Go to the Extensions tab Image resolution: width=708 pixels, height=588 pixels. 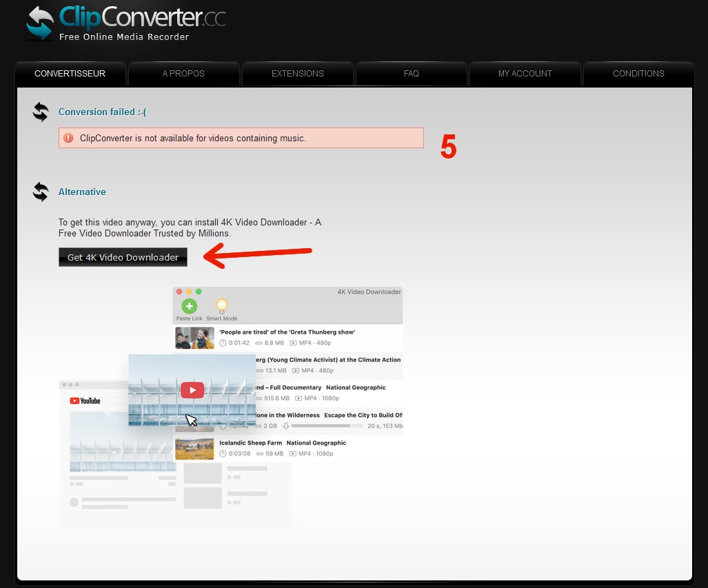298,74
